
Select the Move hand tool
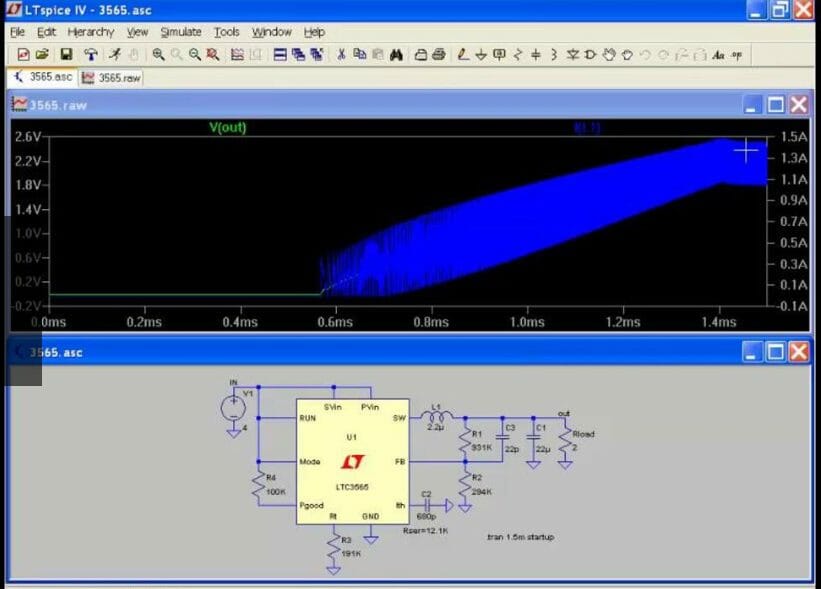[609, 55]
